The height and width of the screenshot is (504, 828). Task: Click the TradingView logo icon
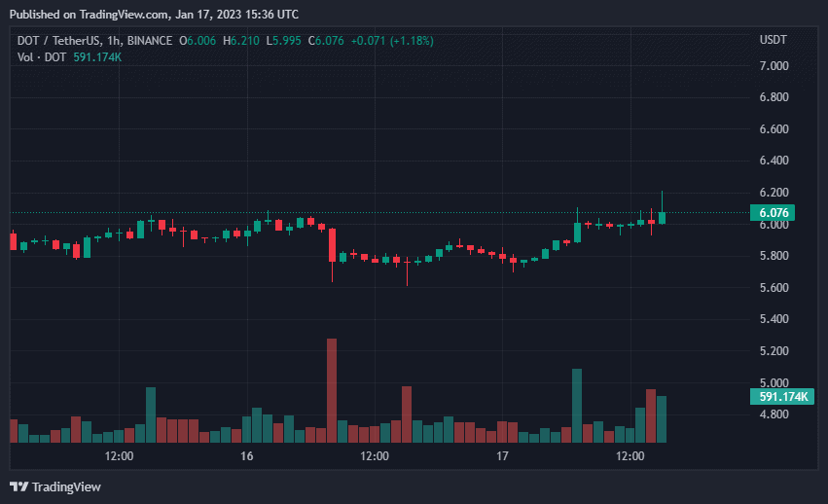tap(19, 486)
